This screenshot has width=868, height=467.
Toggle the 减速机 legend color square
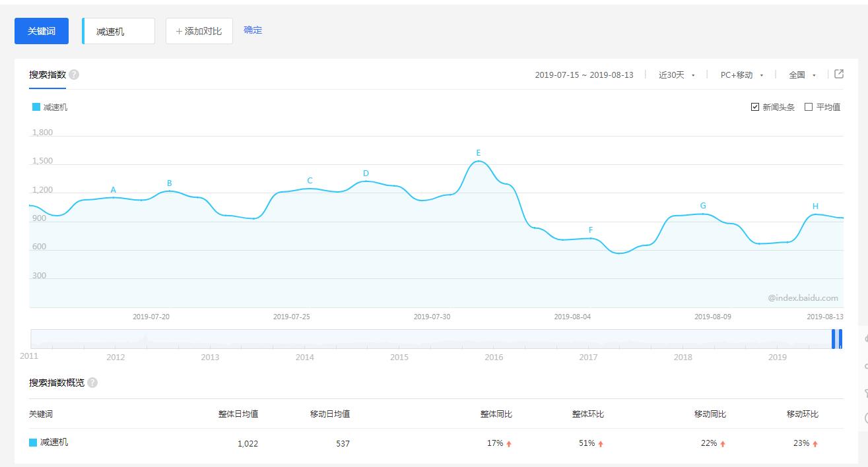36,107
